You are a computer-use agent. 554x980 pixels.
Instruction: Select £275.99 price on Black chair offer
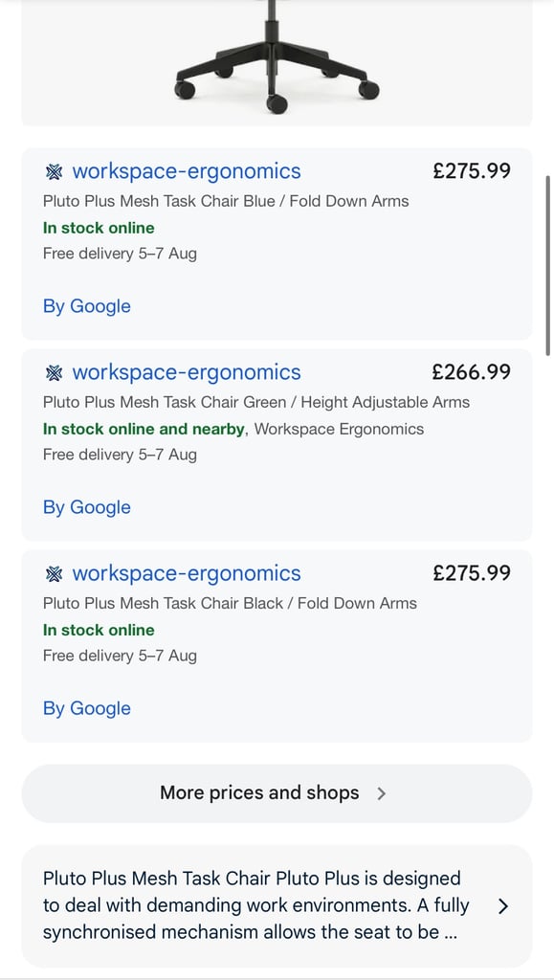click(x=471, y=574)
